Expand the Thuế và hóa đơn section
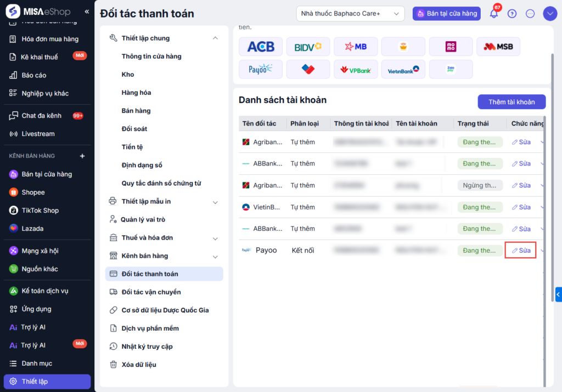The height and width of the screenshot is (392, 562). point(215,239)
